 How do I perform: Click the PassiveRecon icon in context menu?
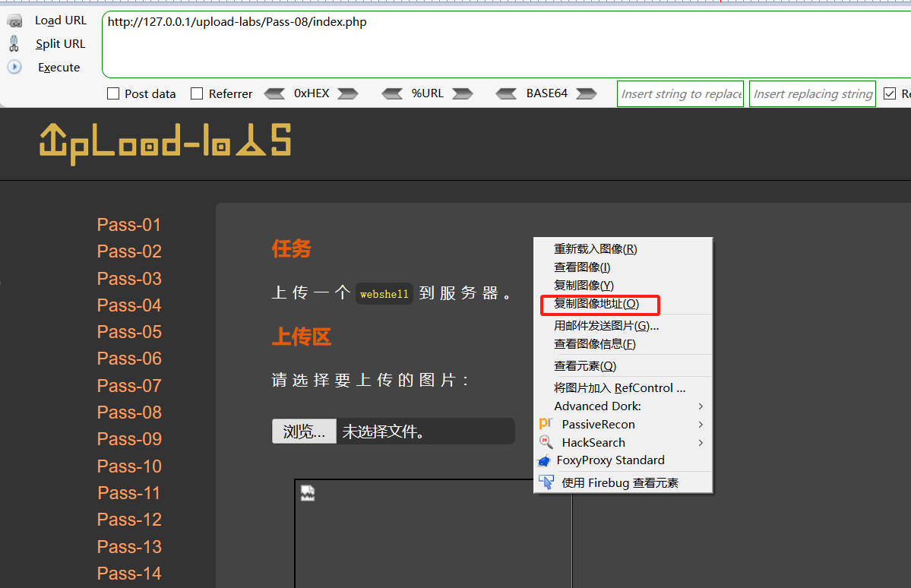pyautogui.click(x=546, y=424)
